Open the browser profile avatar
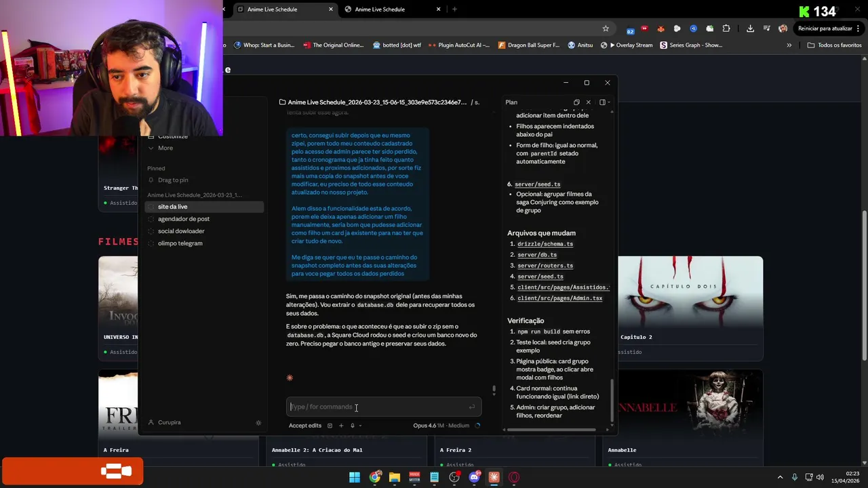This screenshot has height=488, width=868. pos(783,28)
